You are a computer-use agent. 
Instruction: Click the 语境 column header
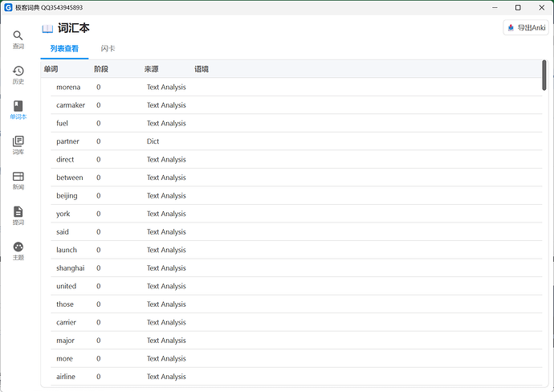(202, 69)
